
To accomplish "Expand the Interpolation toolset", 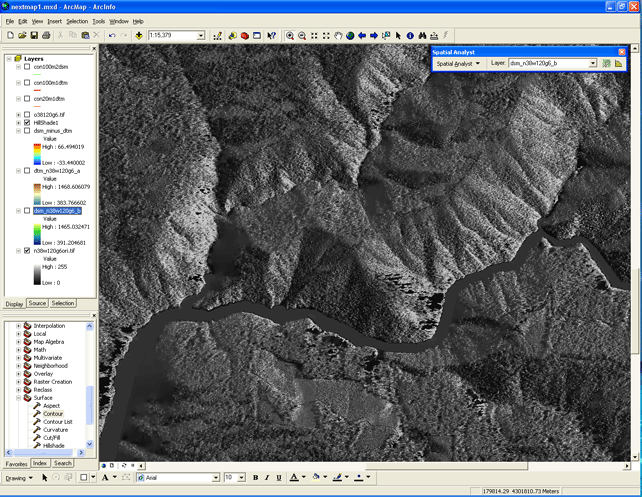I will click(18, 326).
